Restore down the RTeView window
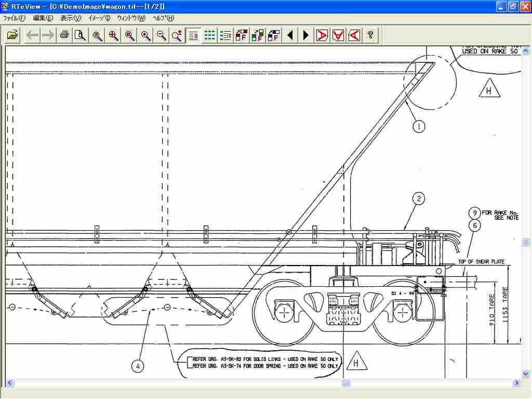 pyautogui.click(x=513, y=6)
